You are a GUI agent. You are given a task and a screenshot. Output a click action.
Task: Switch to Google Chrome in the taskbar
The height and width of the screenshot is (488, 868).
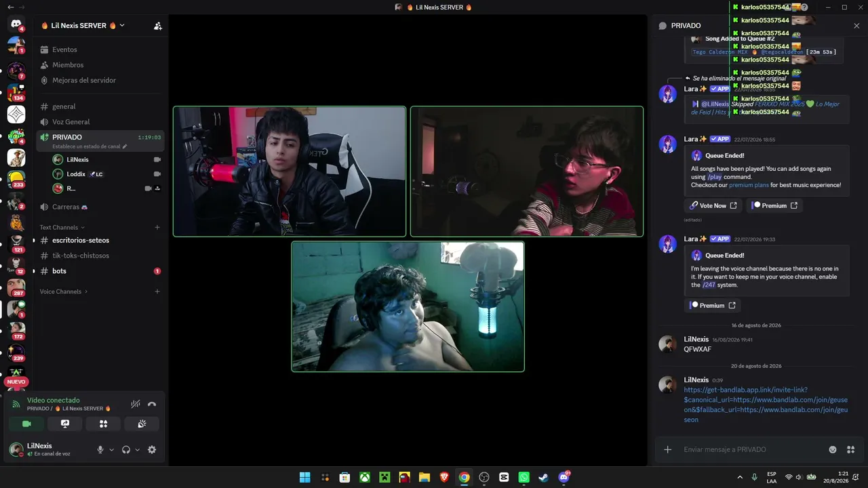click(464, 477)
